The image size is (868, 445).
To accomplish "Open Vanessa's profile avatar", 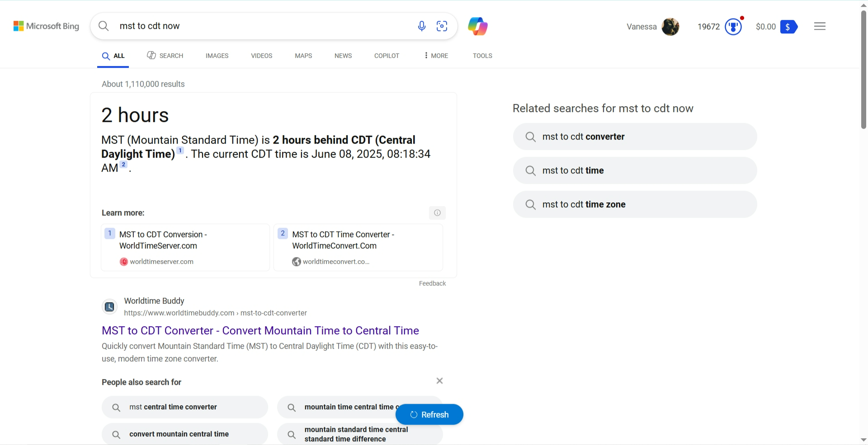I will pyautogui.click(x=670, y=27).
